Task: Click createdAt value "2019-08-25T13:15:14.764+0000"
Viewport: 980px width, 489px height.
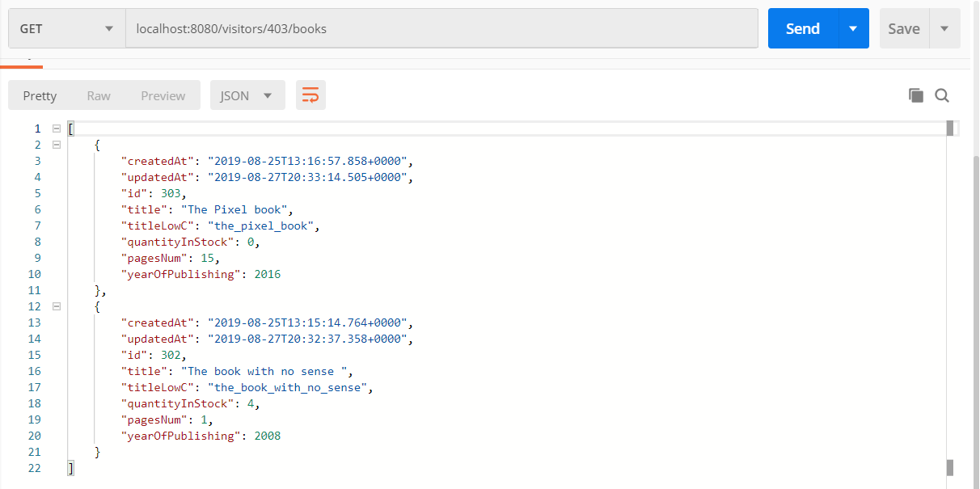Action: pyautogui.click(x=308, y=322)
